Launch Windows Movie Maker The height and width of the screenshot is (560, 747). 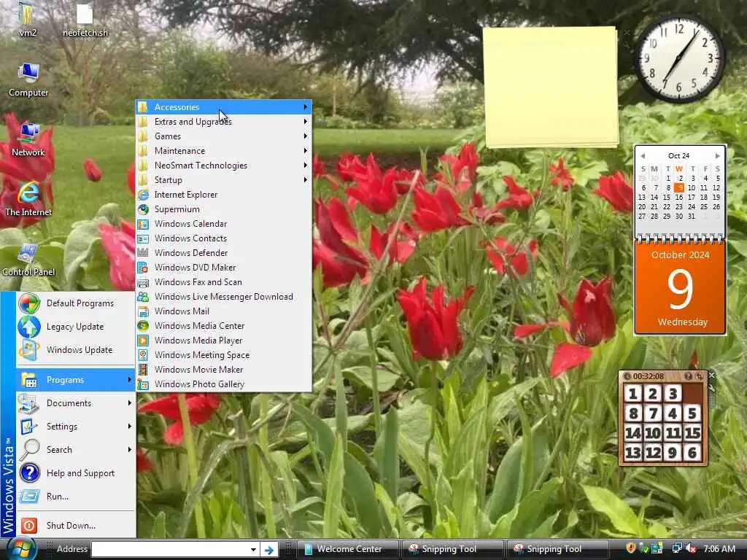click(224, 370)
